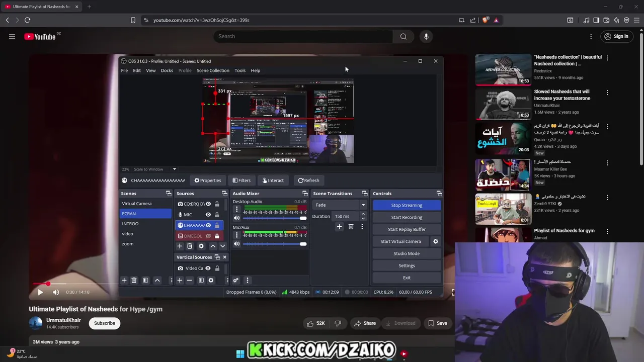Open advanced audio properties gears icon
The width and height of the screenshot is (644, 362).
[x=235, y=280]
